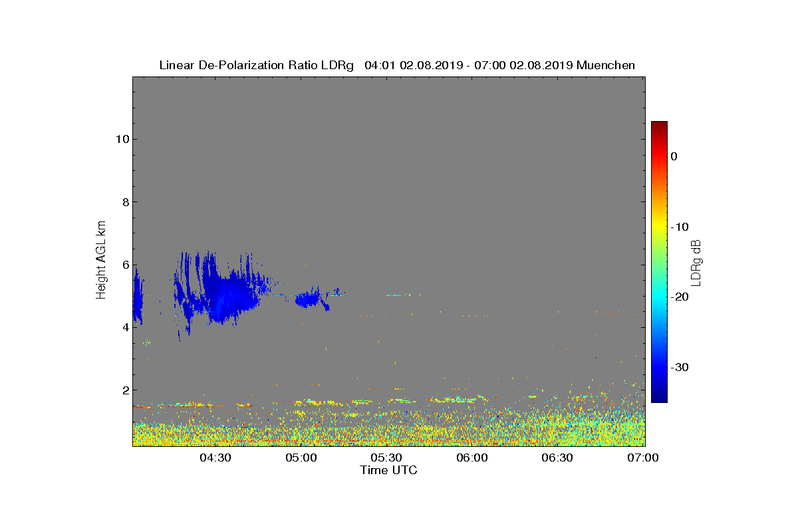Click the colorbar tick label -10
This screenshot has width=798, height=532.
pyautogui.click(x=680, y=227)
